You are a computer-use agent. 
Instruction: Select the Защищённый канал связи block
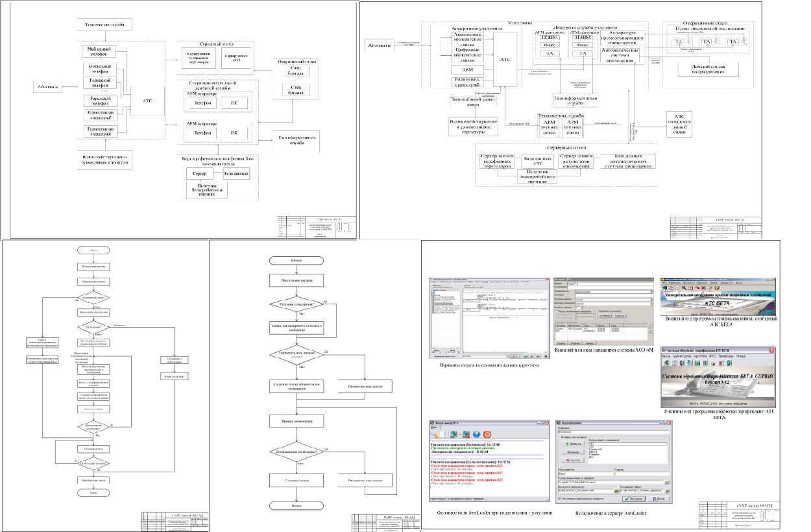coord(472,101)
